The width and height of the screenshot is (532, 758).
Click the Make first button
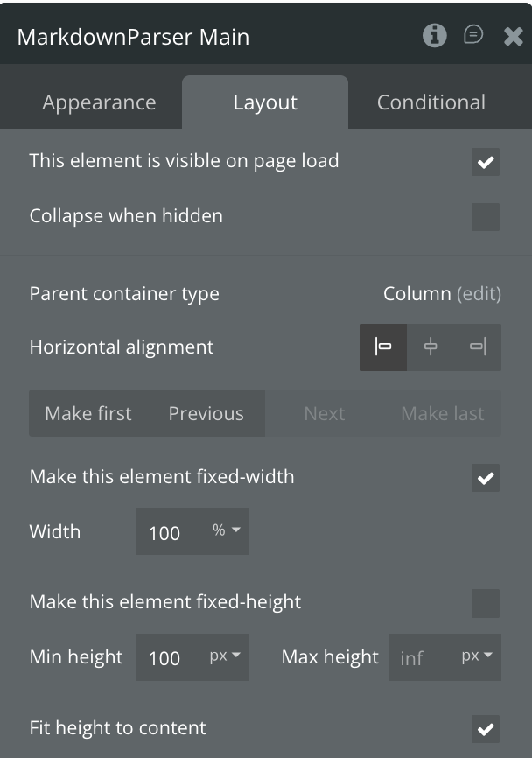coord(88,413)
